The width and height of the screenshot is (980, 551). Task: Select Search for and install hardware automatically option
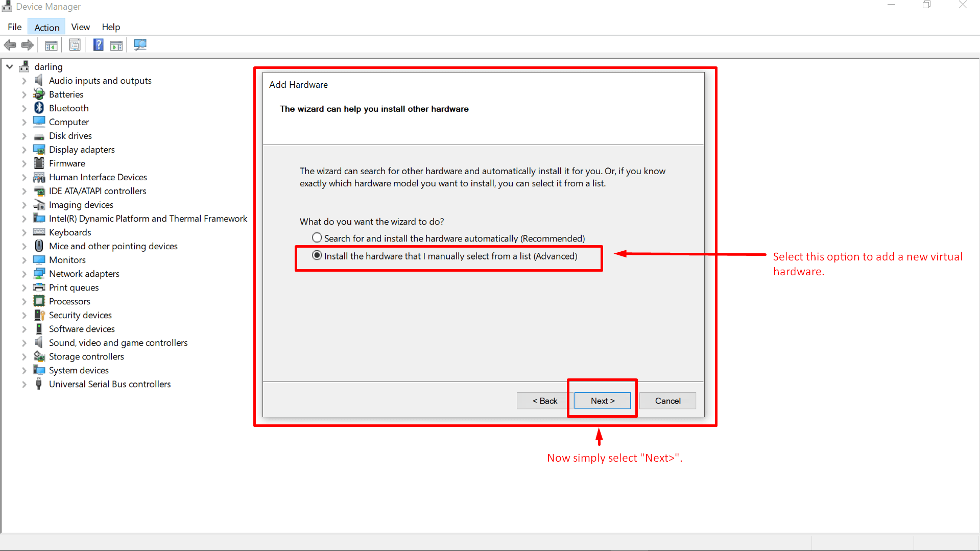448,238
